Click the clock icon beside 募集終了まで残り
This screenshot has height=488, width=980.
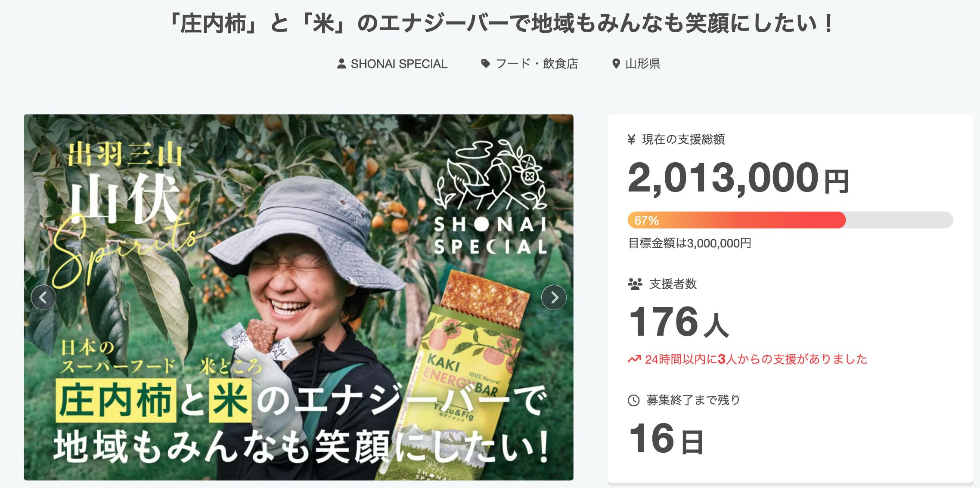634,400
